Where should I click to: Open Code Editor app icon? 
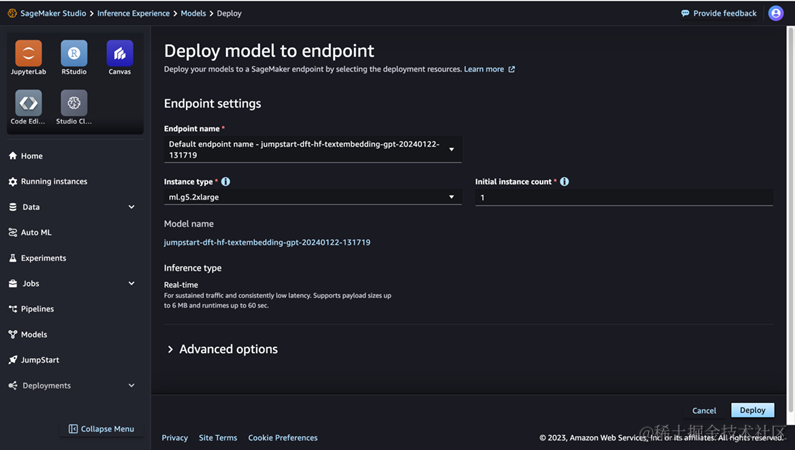28,103
